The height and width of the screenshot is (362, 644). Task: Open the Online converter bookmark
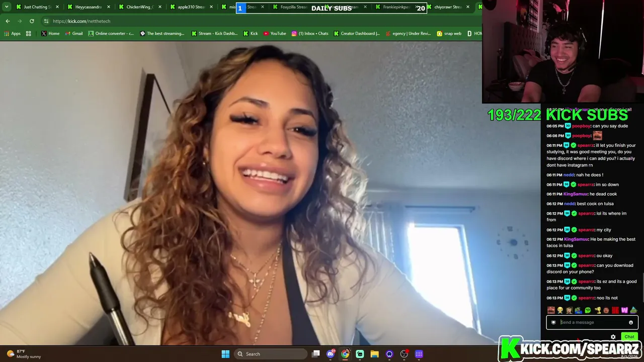coord(111,34)
